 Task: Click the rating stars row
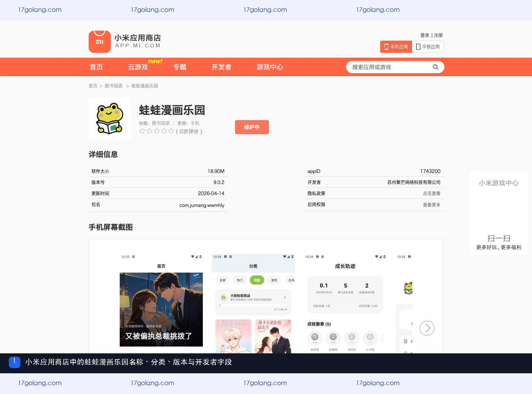[x=157, y=131]
